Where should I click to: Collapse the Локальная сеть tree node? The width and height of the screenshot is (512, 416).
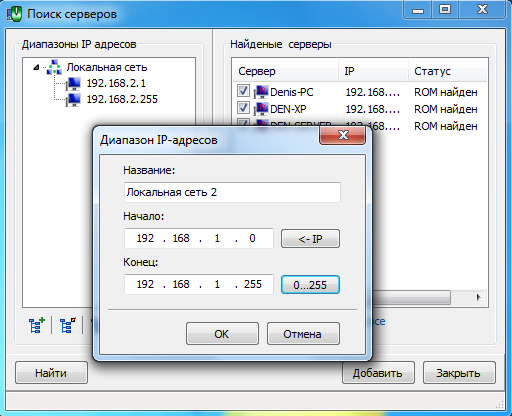click(x=36, y=68)
